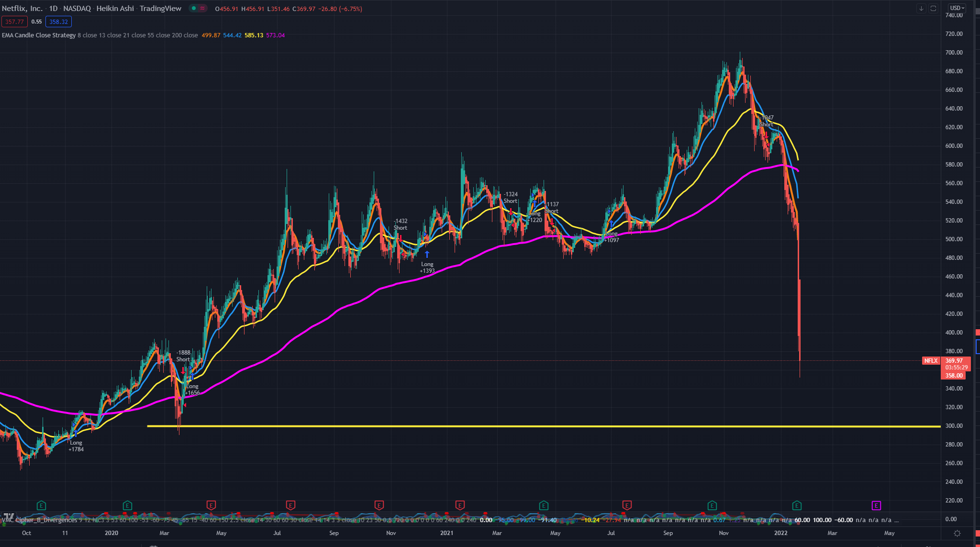
Task: Click the red earnings marker for July 2020
Action: click(290, 505)
